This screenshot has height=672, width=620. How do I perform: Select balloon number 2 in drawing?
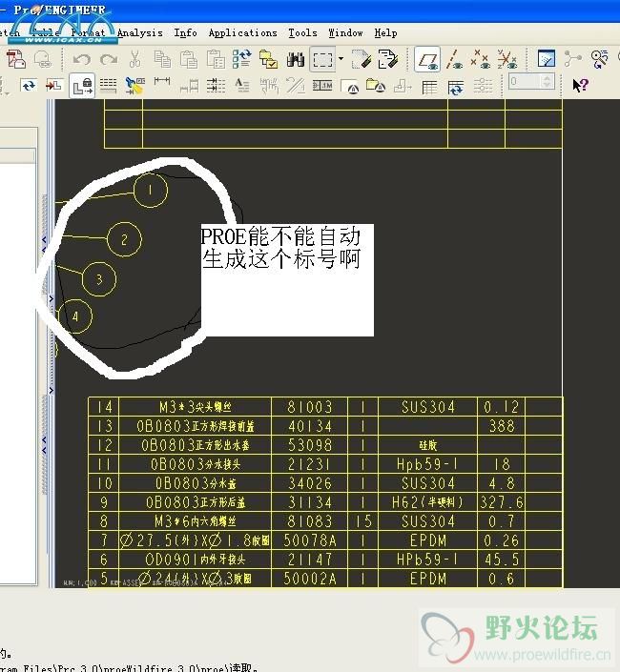(x=124, y=239)
